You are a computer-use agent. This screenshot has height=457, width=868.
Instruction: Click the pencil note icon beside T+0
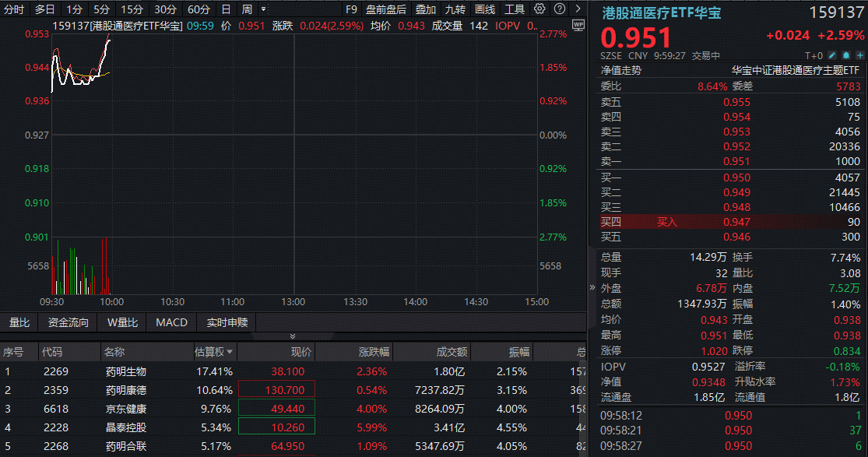832,55
